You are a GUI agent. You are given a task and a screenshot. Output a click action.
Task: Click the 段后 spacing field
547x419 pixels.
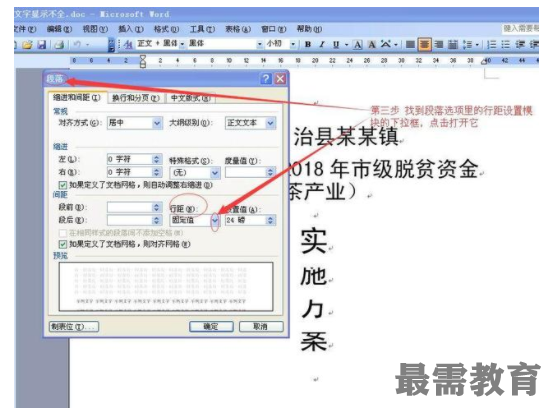coord(129,220)
